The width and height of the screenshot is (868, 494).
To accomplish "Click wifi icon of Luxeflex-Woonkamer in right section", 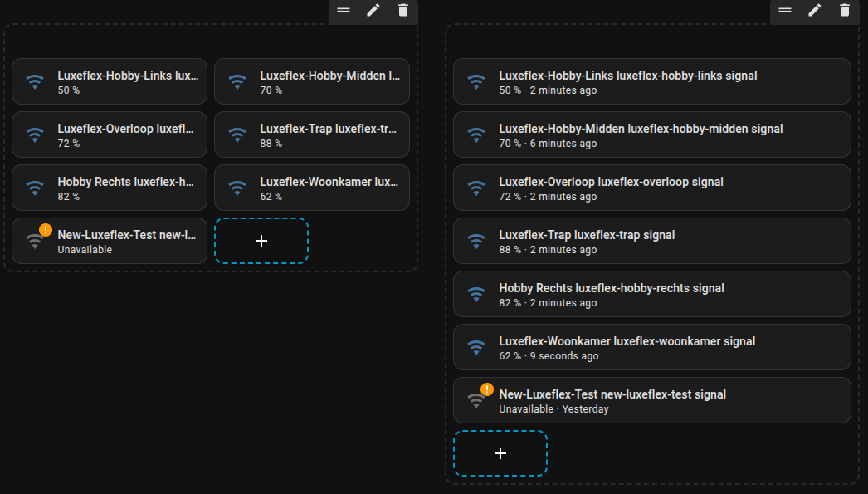I will point(476,348).
